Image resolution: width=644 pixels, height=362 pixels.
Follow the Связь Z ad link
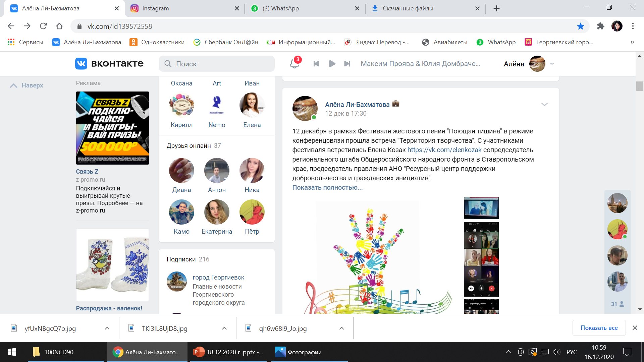click(x=87, y=172)
